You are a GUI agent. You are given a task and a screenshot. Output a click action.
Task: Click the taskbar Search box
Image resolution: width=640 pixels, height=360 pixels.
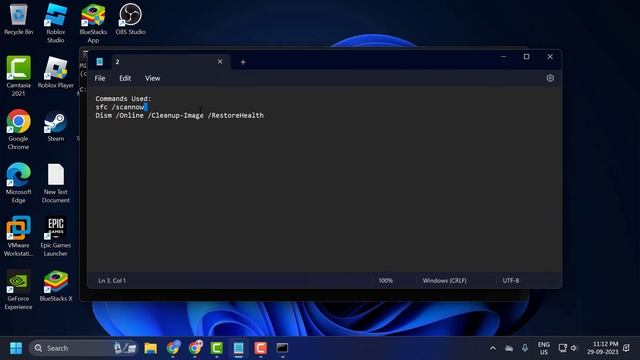pyautogui.click(x=83, y=348)
